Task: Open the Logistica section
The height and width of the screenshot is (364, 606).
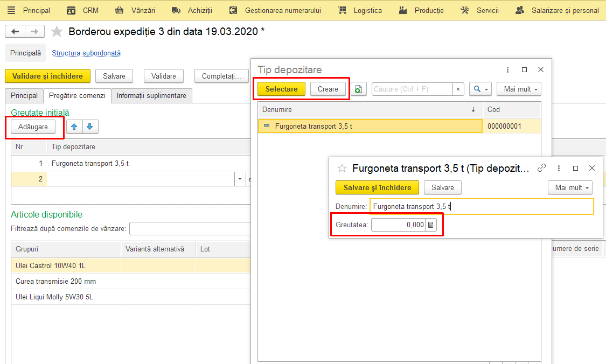Action: (x=360, y=10)
